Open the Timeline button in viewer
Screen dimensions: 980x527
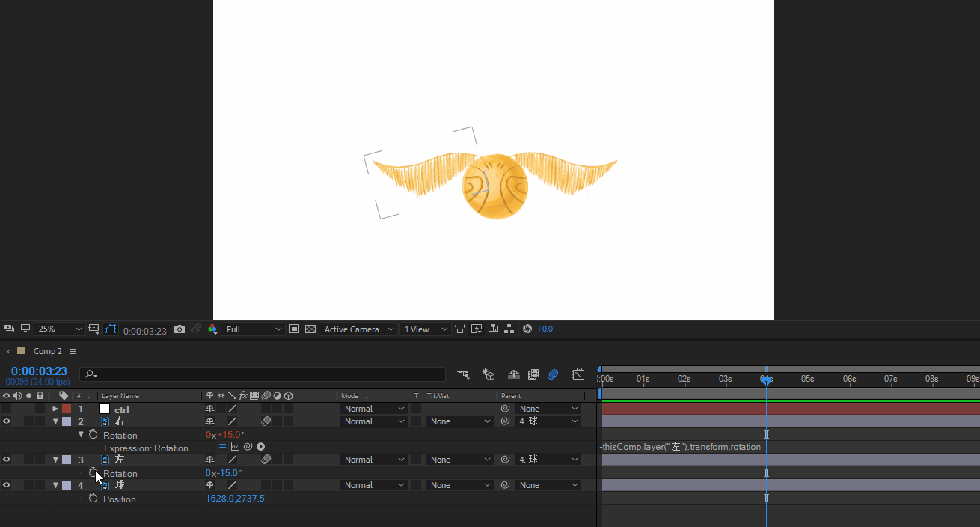493,329
